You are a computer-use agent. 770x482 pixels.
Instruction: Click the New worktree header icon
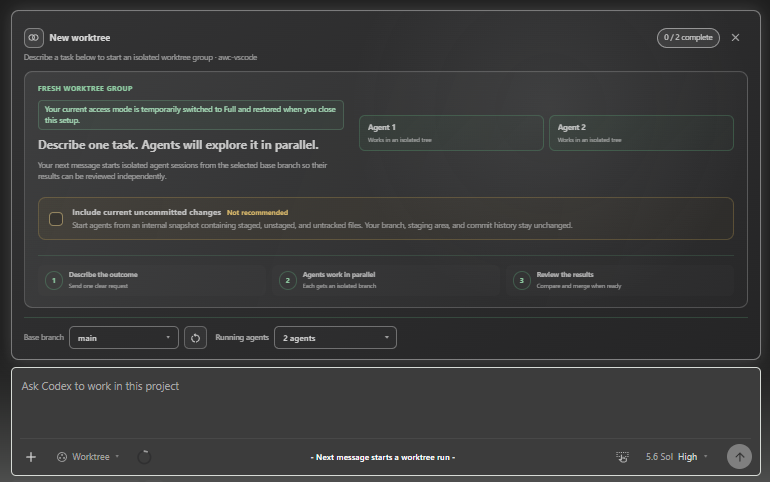33,38
